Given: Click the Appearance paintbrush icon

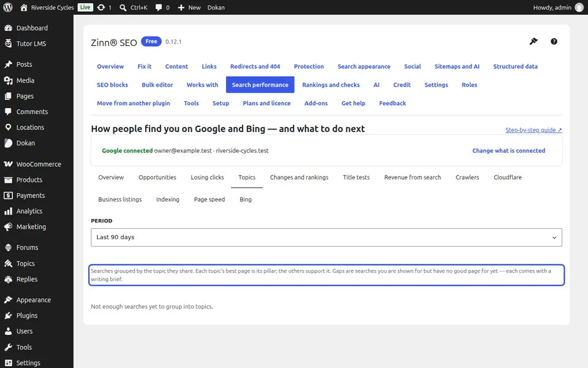Looking at the screenshot, I should click(8, 300).
